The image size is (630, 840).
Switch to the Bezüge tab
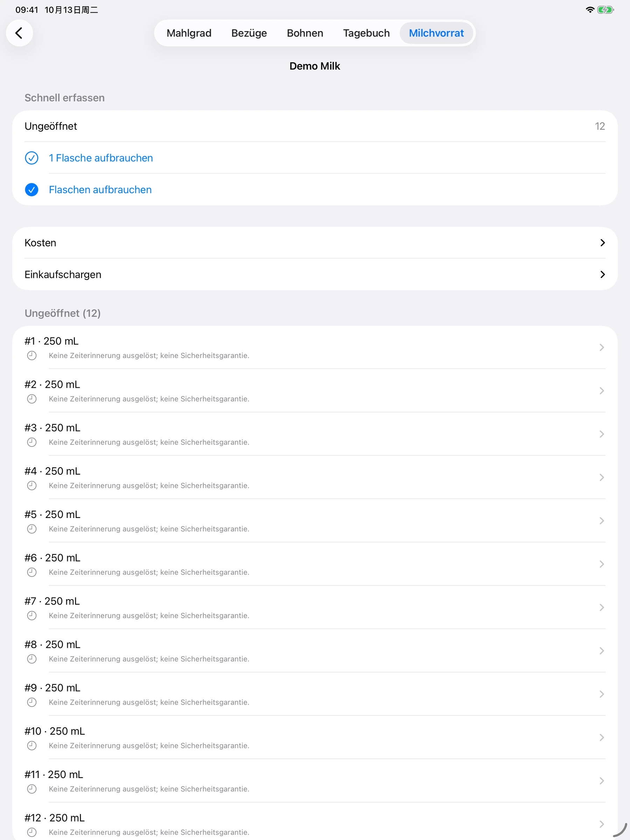click(x=249, y=33)
